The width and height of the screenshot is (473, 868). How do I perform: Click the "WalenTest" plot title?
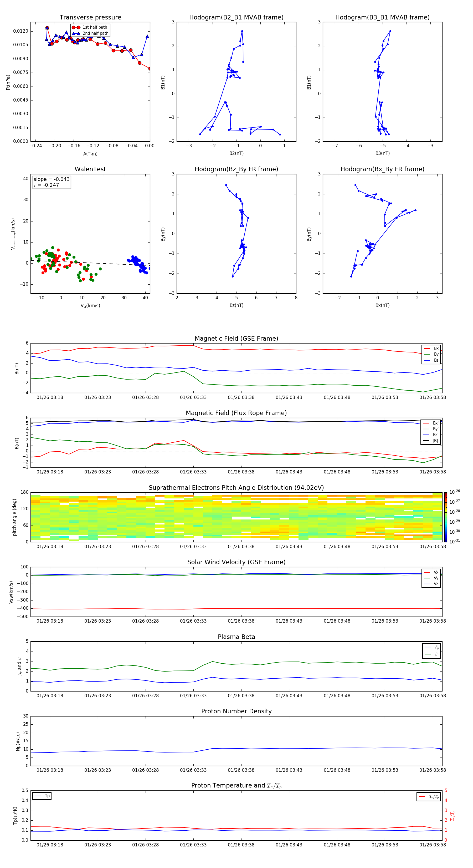click(x=90, y=169)
